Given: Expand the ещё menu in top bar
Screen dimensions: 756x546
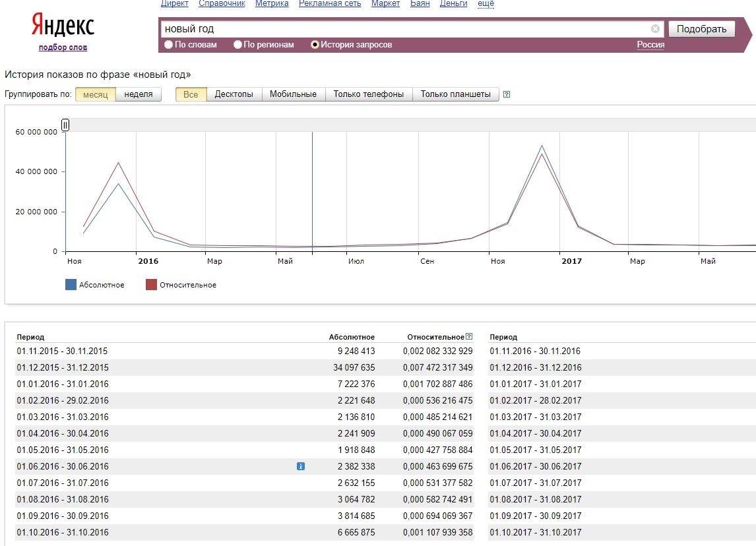Looking at the screenshot, I should [486, 4].
